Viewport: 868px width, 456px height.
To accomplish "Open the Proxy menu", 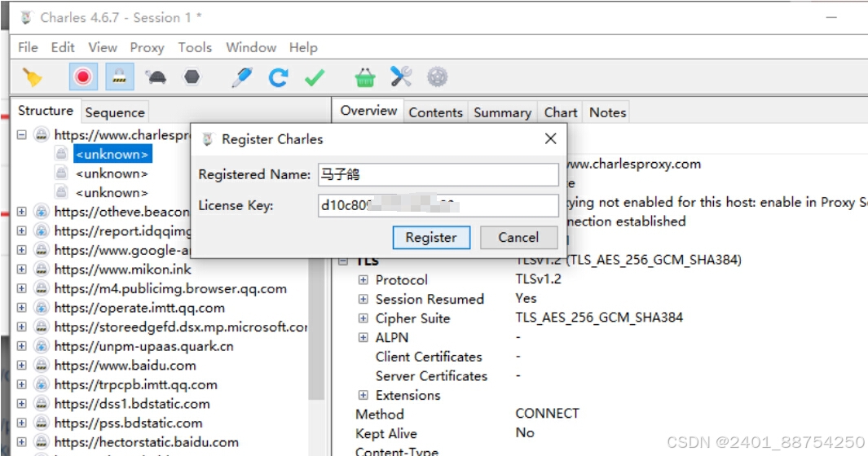I will 147,47.
